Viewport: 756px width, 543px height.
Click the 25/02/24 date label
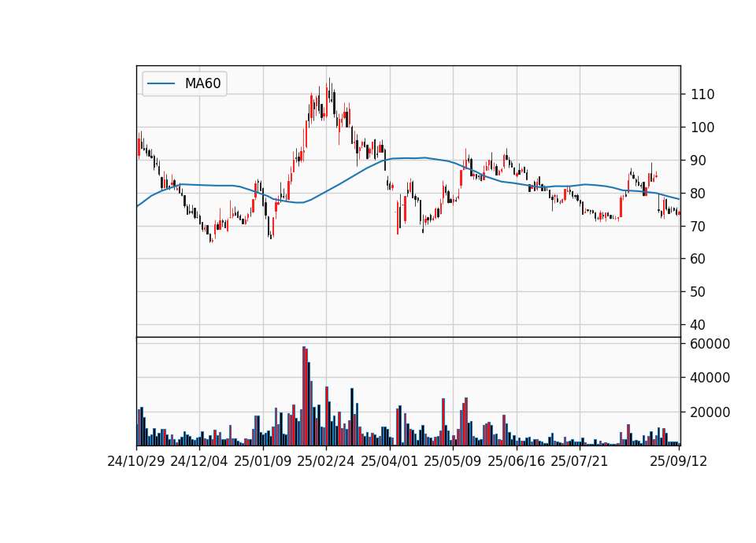point(326,461)
